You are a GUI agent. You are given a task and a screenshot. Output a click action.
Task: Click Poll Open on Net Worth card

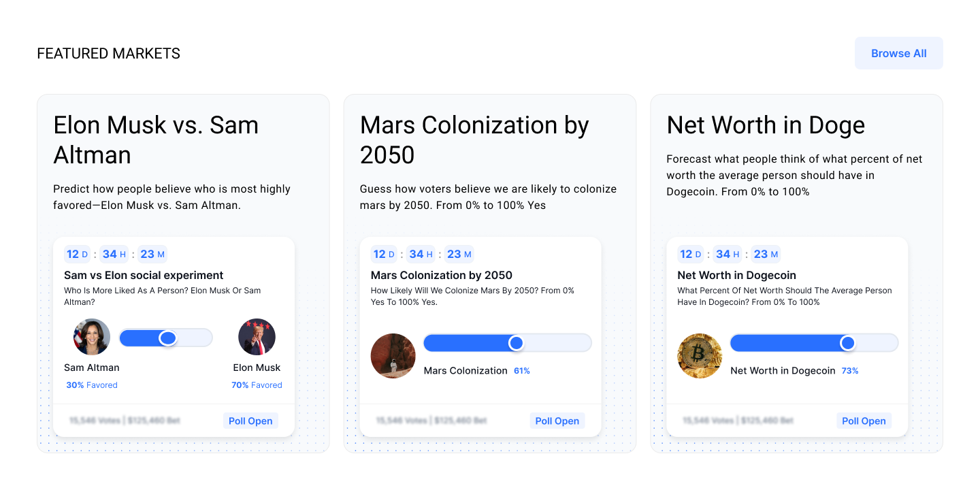pos(864,421)
